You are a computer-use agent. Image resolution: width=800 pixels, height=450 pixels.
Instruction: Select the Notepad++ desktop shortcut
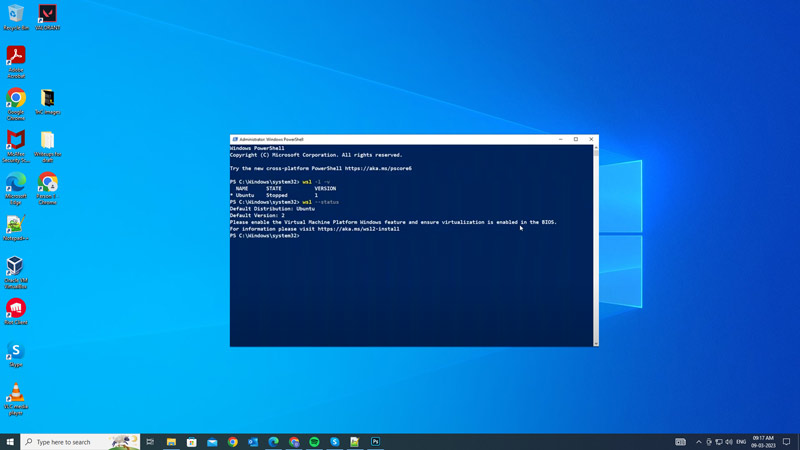[x=16, y=228]
